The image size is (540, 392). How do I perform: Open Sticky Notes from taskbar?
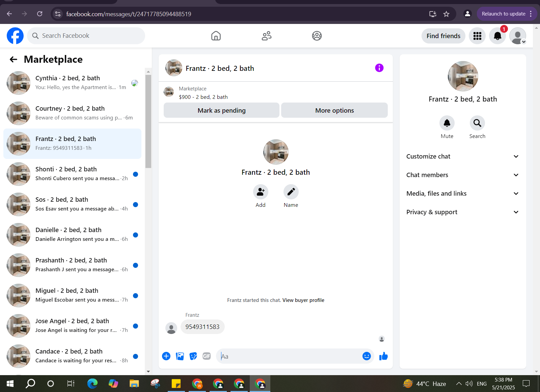(176, 384)
